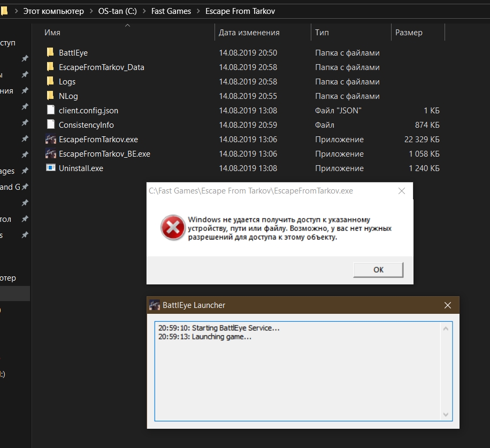490x448 pixels.
Task: Select the "Logs" folder name
Action: [x=67, y=82]
